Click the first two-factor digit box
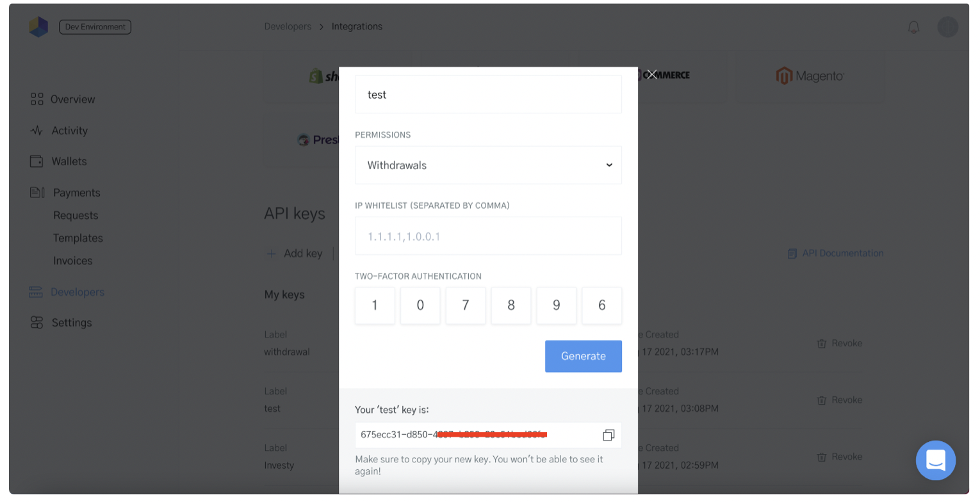 point(375,305)
